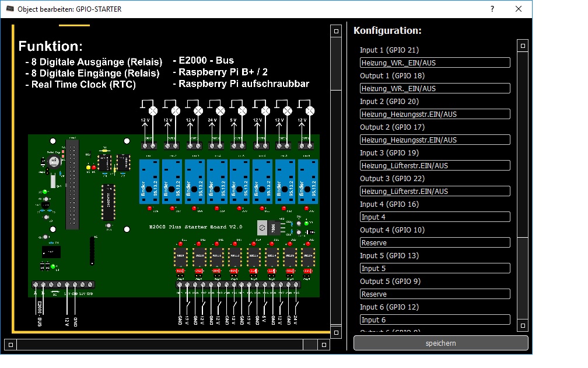Click the board image horizontal scrollbar left button
588x368 pixels.
click(10, 345)
